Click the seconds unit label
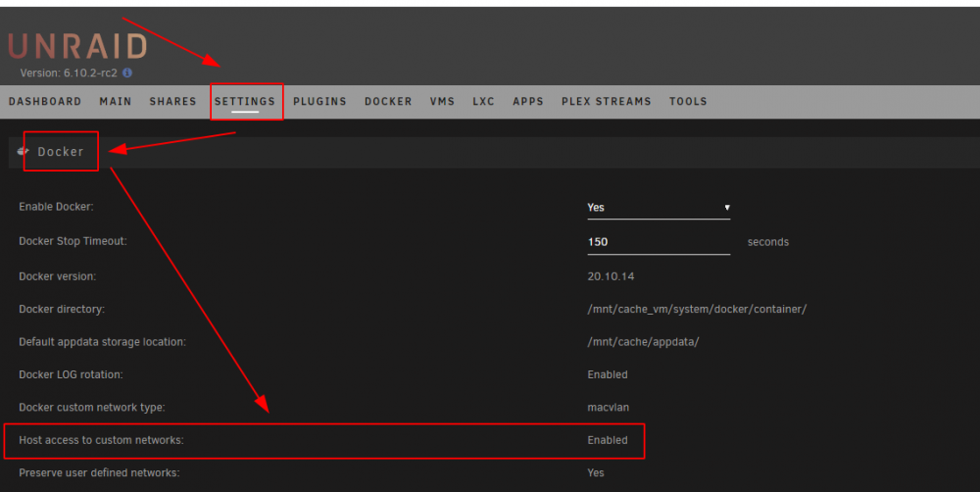Image resolution: width=980 pixels, height=492 pixels. pos(768,242)
